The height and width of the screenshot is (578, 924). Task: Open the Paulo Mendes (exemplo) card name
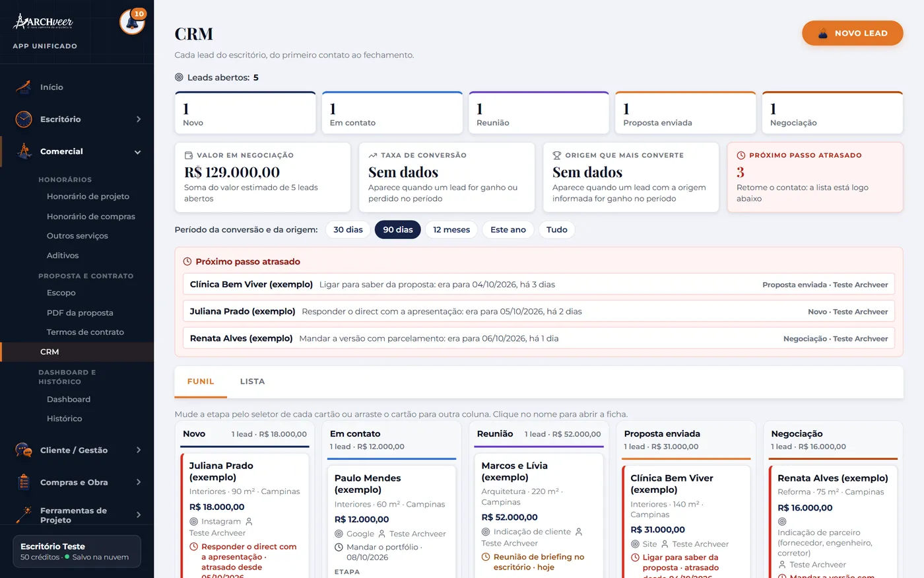[368, 484]
